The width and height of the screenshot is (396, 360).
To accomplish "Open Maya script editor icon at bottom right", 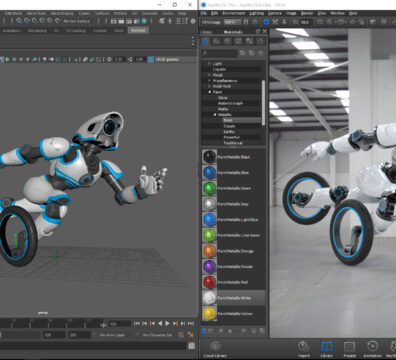I will (x=191, y=346).
